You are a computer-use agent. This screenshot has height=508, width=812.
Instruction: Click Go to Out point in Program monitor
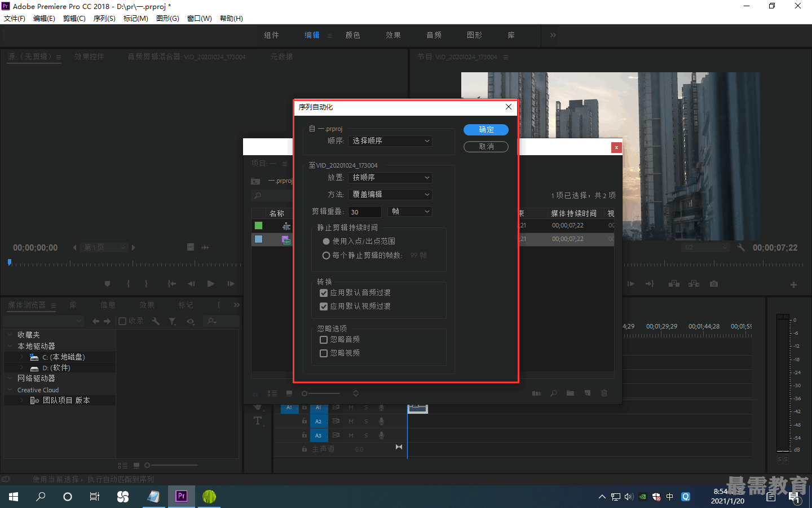(650, 283)
